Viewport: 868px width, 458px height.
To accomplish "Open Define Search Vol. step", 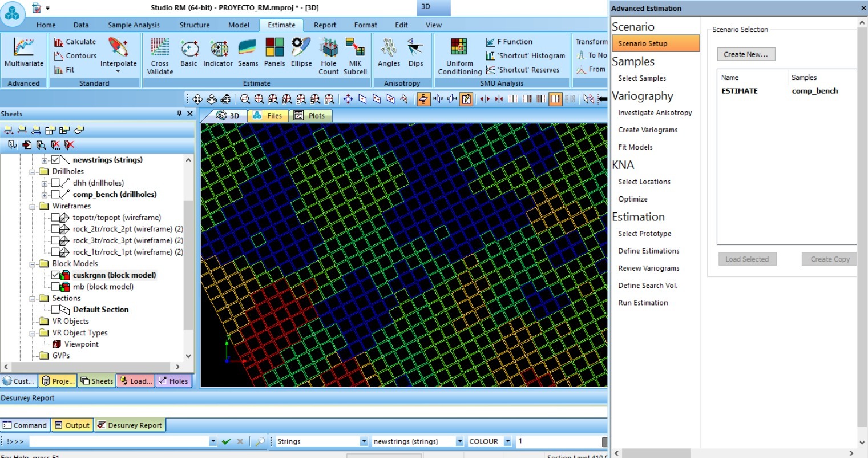I will click(648, 286).
